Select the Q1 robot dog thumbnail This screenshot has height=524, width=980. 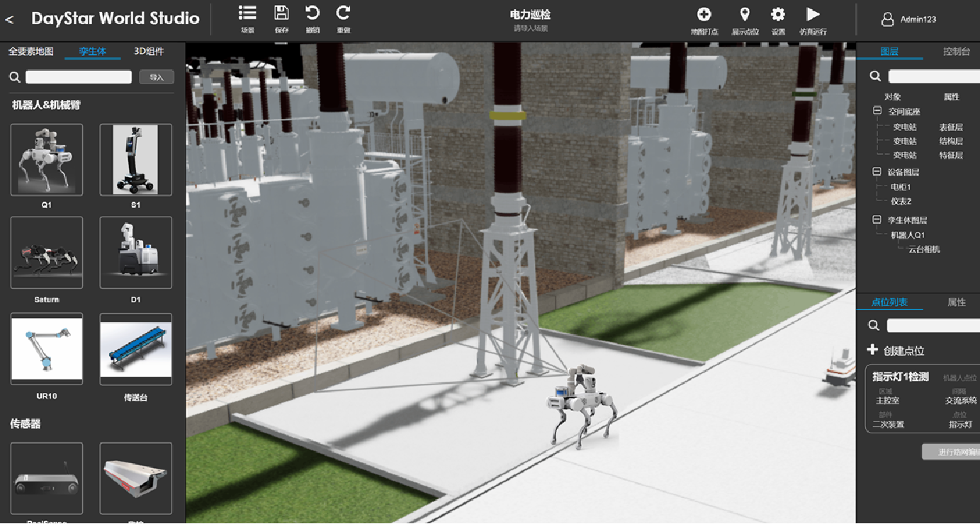[47, 160]
